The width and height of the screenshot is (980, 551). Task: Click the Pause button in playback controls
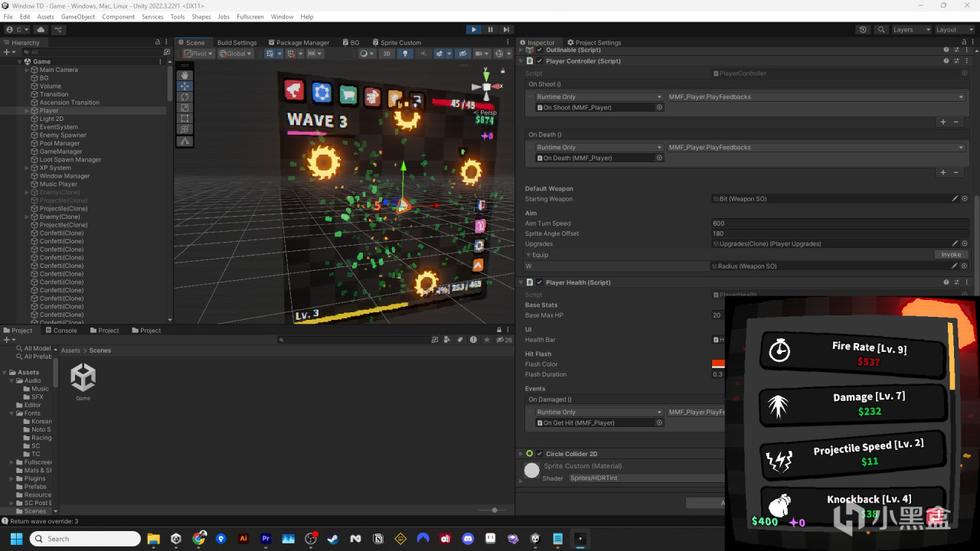[x=490, y=30]
